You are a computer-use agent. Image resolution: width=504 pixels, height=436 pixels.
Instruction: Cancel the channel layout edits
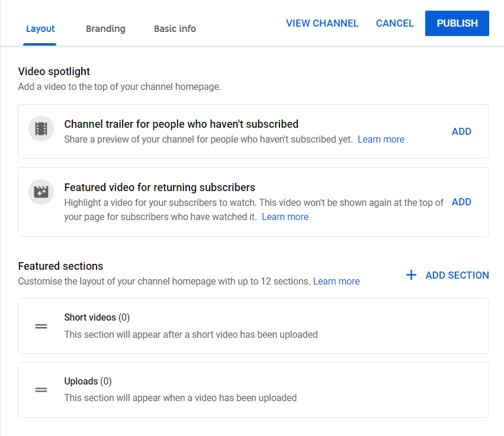(394, 23)
